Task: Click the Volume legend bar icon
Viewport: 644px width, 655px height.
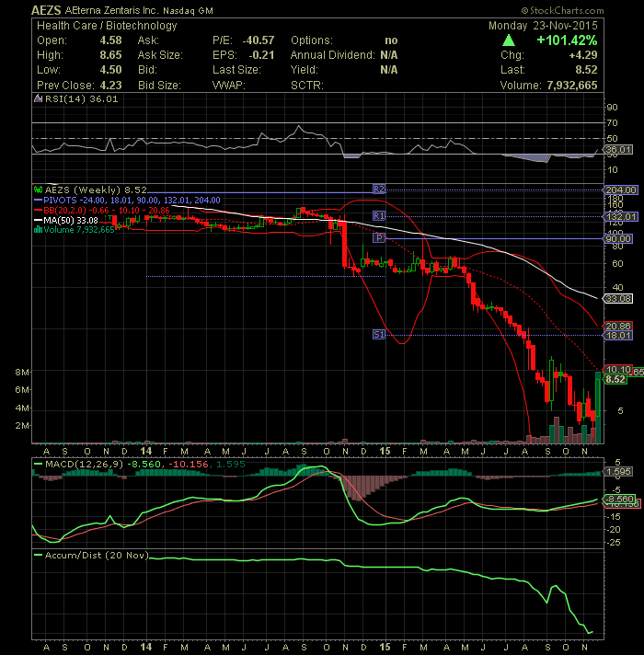Action: pos(37,230)
